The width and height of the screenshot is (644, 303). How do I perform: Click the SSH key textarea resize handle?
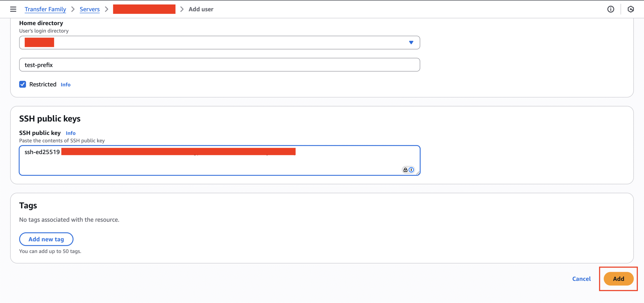coord(418,173)
